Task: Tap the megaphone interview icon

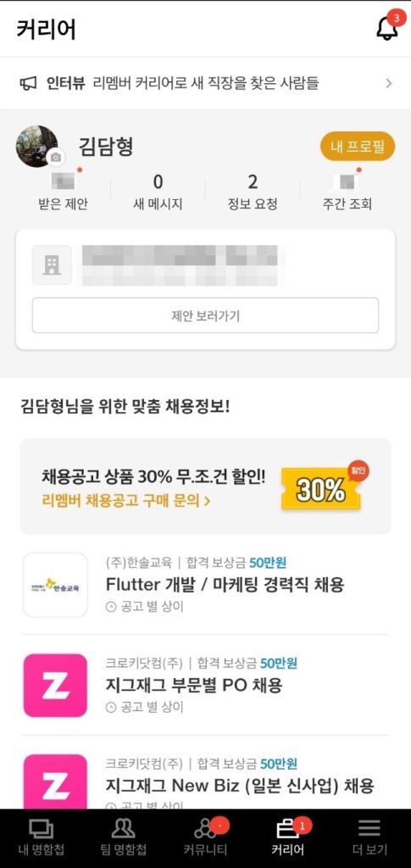Action: pyautogui.click(x=28, y=84)
